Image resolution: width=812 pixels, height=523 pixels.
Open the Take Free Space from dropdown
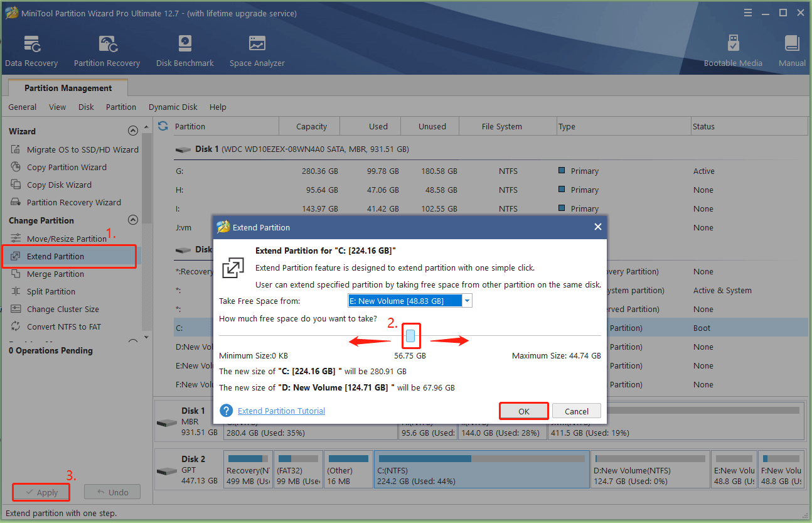(x=466, y=301)
